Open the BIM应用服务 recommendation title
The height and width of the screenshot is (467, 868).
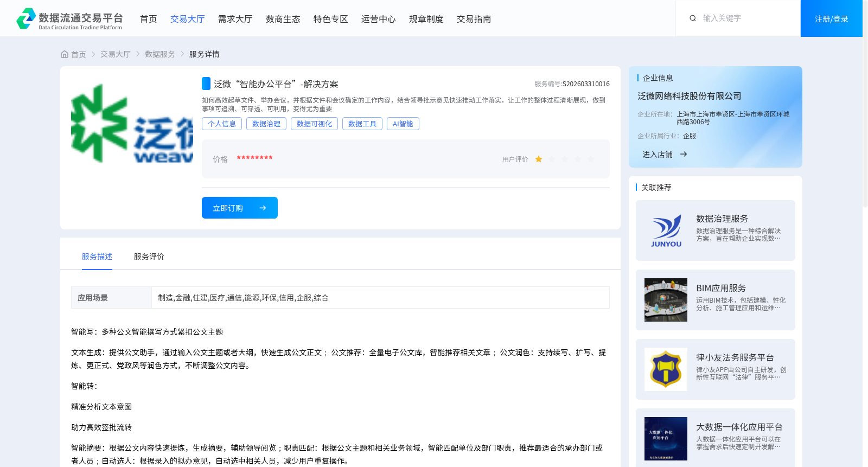tap(721, 288)
